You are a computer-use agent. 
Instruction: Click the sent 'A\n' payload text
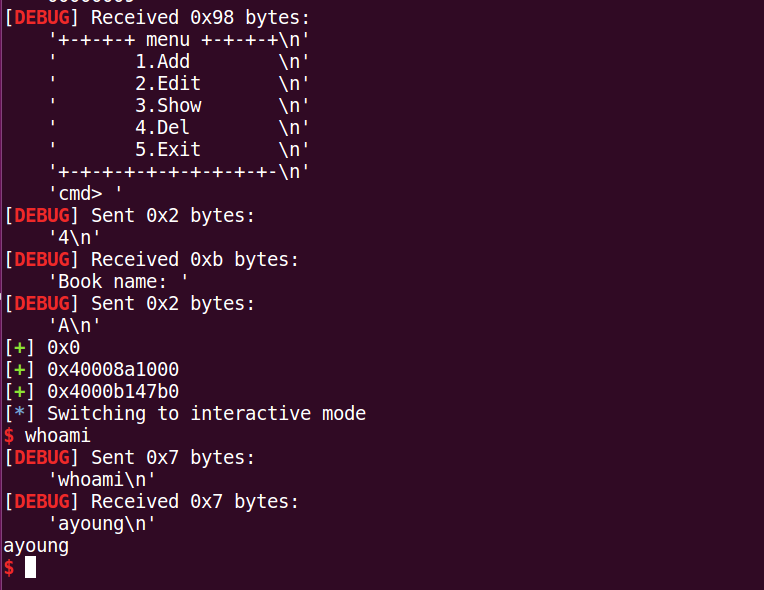tap(74, 326)
